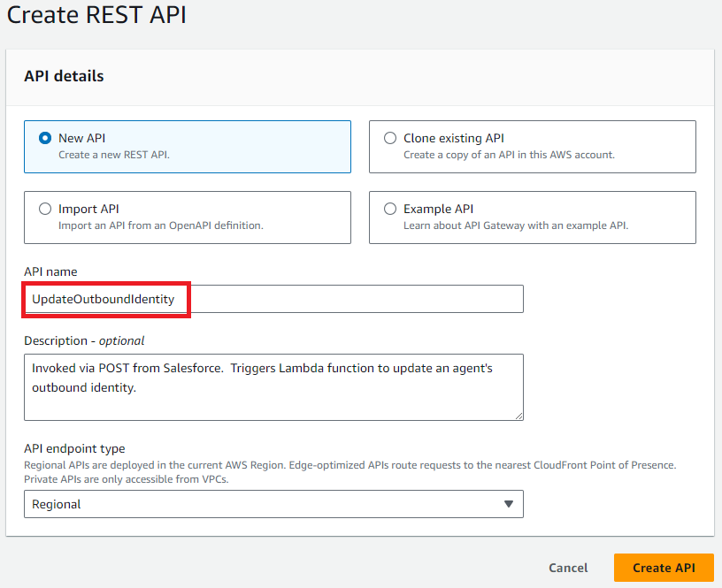Click 'Create a copy of an API' description
722x588 pixels.
pyautogui.click(x=510, y=155)
